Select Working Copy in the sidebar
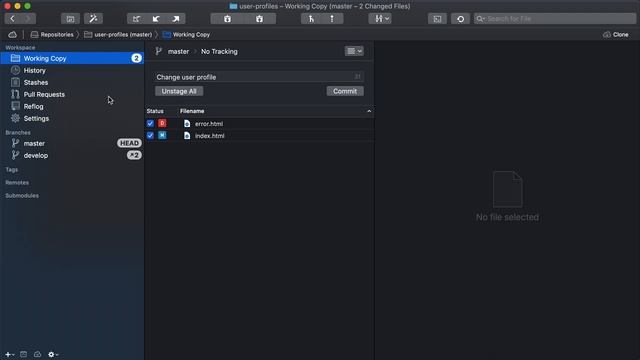The image size is (640, 360). click(x=72, y=58)
